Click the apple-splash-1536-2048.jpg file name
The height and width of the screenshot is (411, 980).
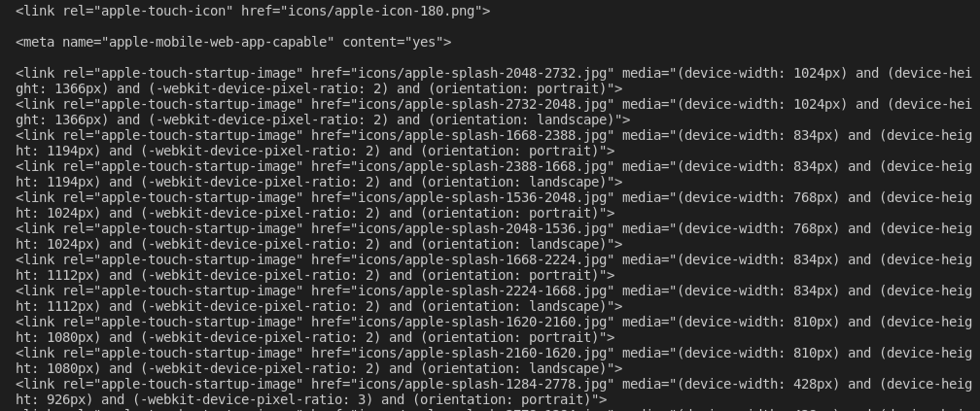[506, 198]
